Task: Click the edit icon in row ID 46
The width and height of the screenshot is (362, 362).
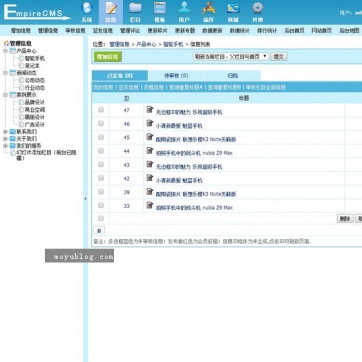Action: click(x=150, y=123)
